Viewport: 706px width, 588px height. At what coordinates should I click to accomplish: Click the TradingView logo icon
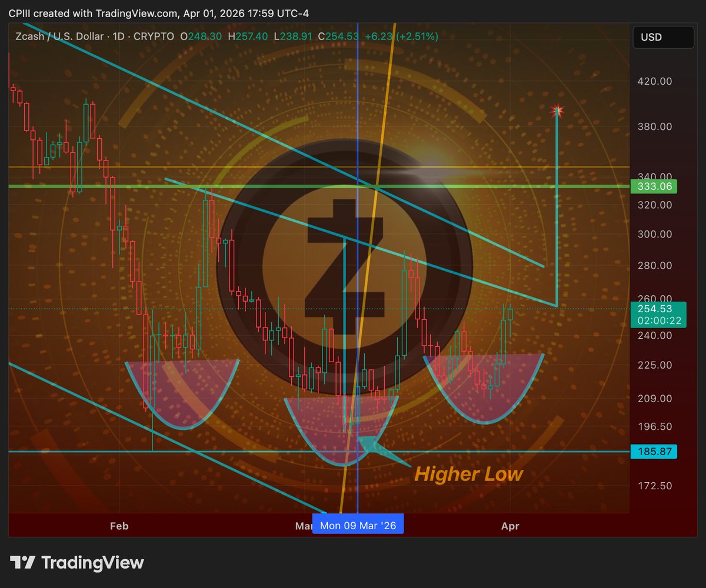coord(23,563)
